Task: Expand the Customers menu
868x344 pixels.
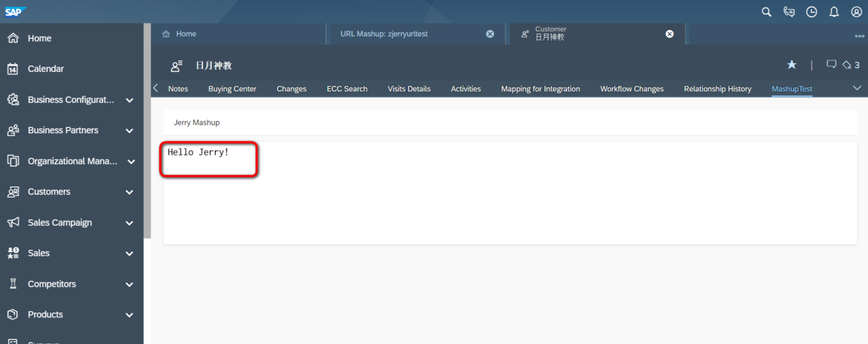Action: 129,192
